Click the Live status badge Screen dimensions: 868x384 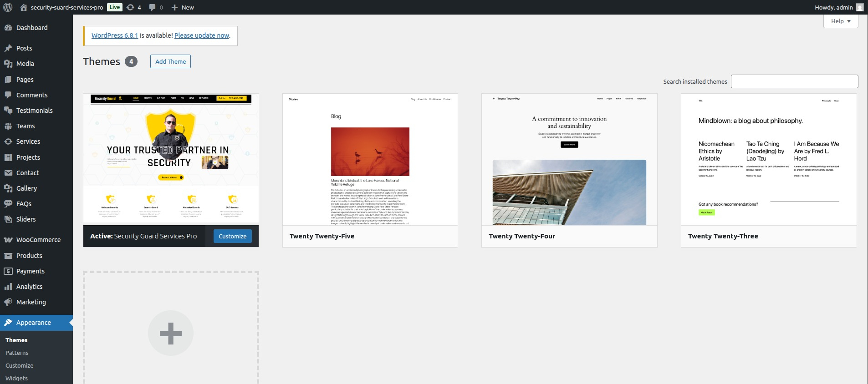[115, 7]
